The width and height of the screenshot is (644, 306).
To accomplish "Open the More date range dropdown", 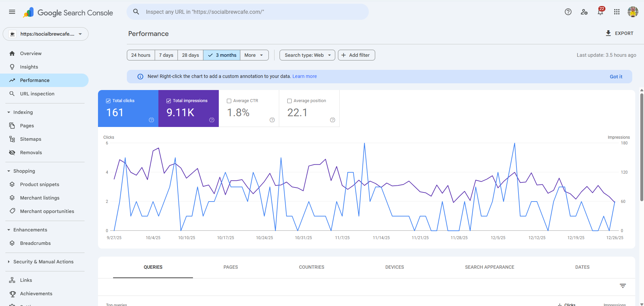I will (254, 55).
